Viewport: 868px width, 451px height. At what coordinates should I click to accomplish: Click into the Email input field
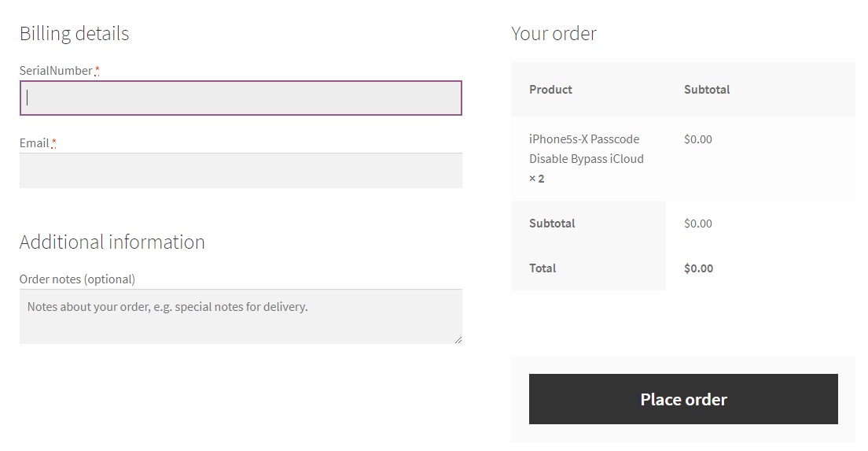click(241, 171)
